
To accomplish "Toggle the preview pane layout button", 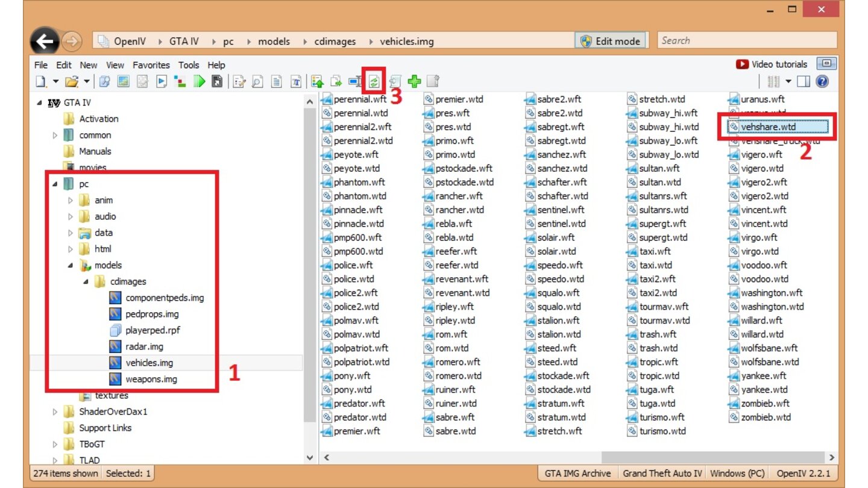I will (804, 81).
